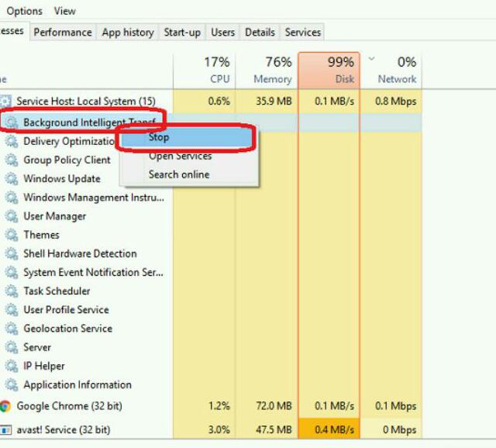Sort by the Memory column header
Screen dimensions: 496x448
(x=267, y=71)
